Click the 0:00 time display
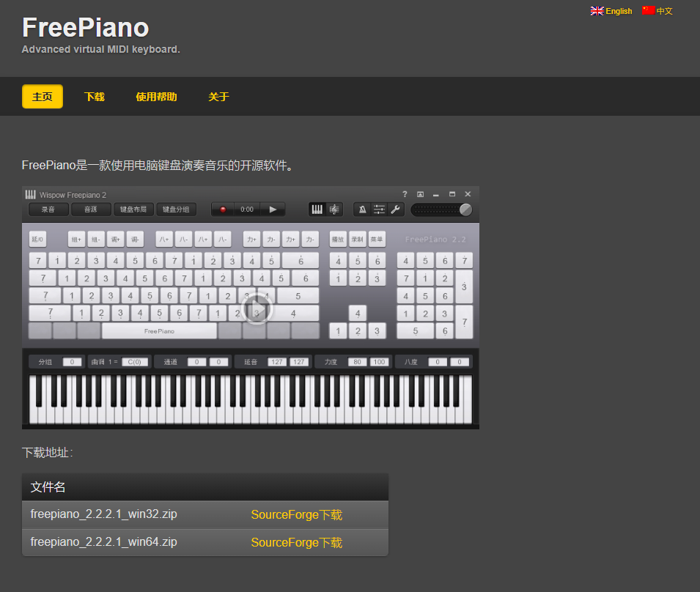The height and width of the screenshot is (592, 700). (247, 210)
